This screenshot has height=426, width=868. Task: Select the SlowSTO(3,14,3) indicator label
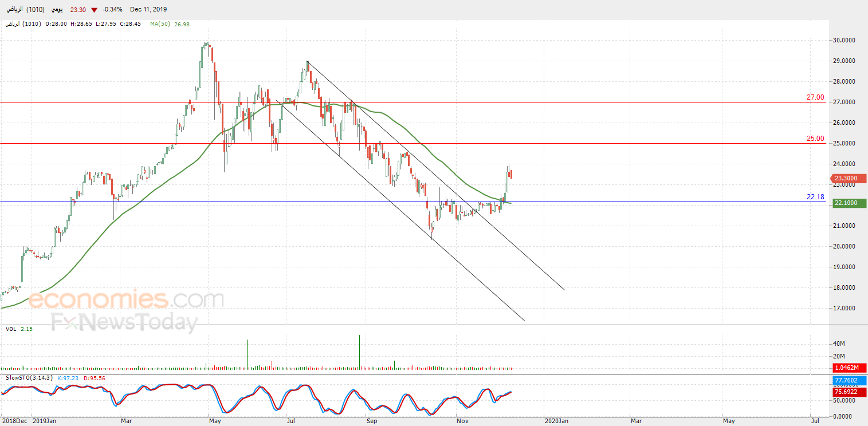pos(29,378)
